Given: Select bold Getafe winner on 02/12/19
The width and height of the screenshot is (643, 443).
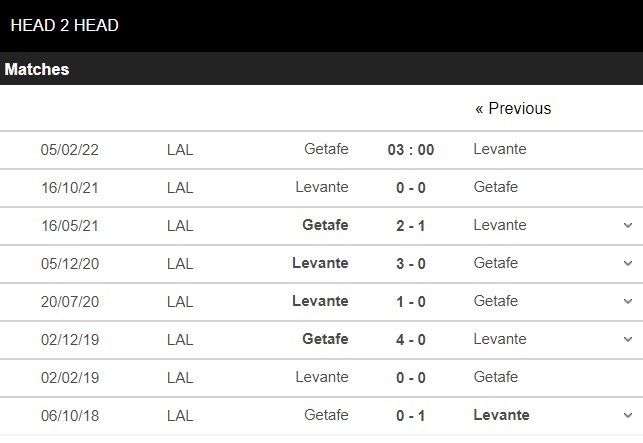Looking at the screenshot, I should [325, 340].
